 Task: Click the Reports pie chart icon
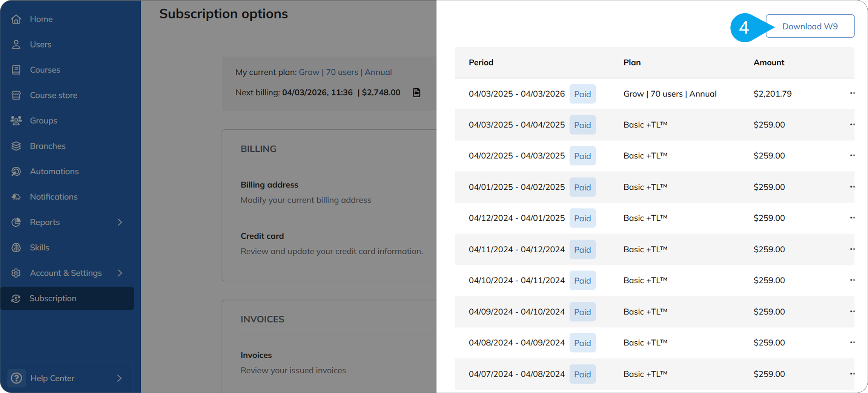coord(16,222)
